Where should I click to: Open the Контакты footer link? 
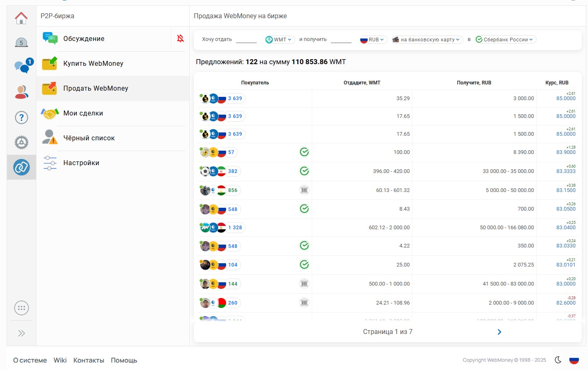89,360
